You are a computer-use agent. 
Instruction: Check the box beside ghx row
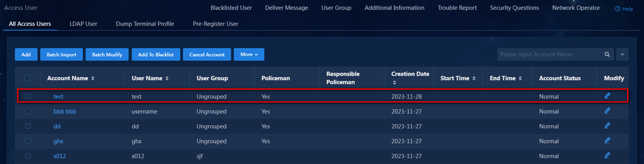click(x=28, y=141)
